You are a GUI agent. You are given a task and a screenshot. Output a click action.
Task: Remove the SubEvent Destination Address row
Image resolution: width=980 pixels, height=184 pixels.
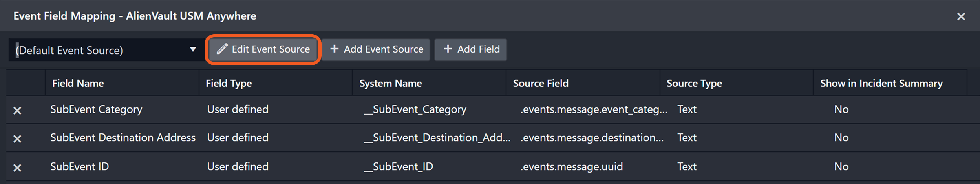tap(17, 139)
